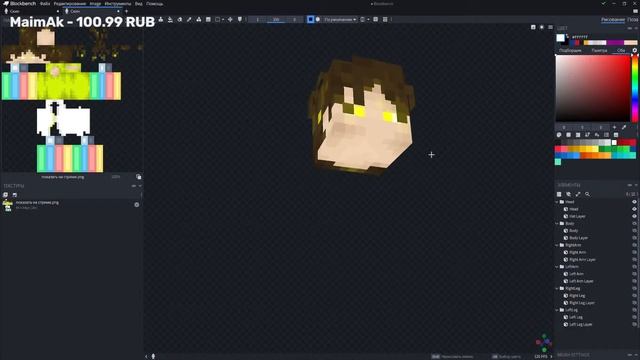Select the color picker toolbar tool
This screenshot has width=640, height=360.
(x=189, y=20)
